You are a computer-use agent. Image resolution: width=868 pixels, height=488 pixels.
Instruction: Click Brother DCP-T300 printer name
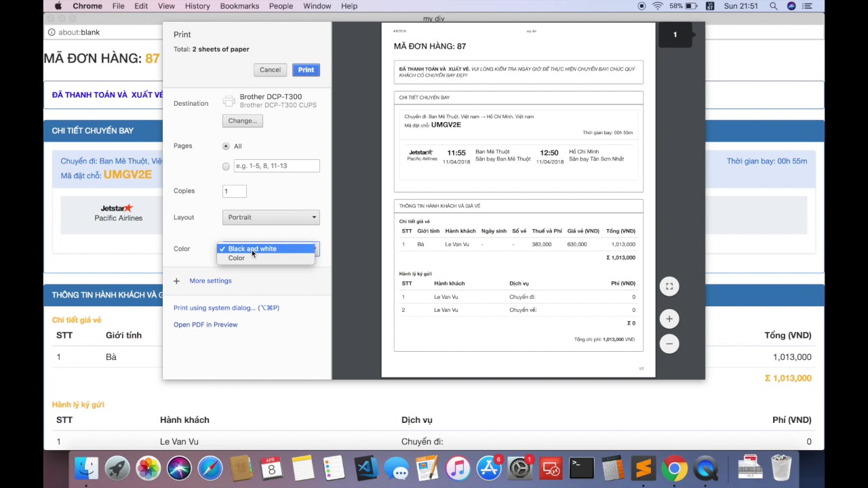[271, 97]
